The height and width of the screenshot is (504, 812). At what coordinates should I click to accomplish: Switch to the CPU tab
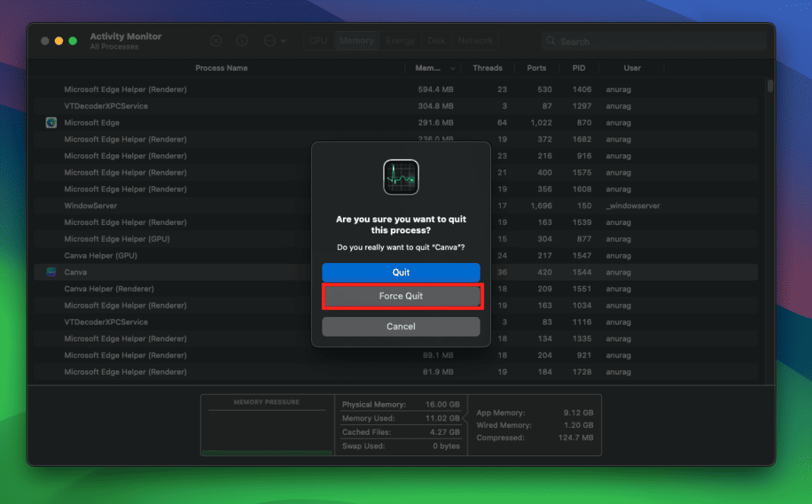click(x=317, y=41)
